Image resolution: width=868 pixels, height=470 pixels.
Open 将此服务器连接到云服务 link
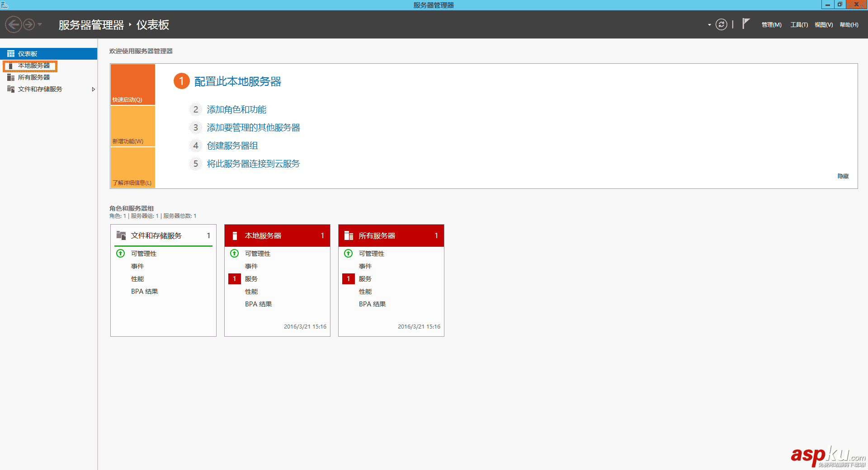pos(254,164)
